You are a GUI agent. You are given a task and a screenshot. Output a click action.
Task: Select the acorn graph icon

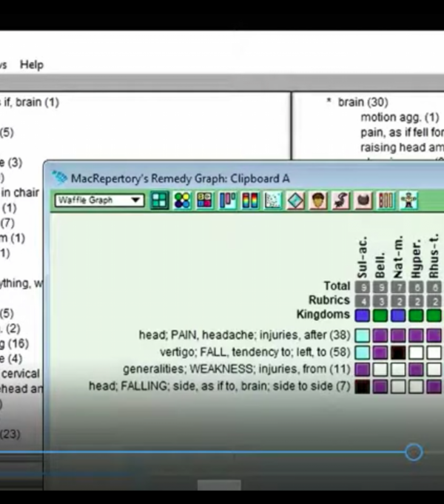pos(318,201)
